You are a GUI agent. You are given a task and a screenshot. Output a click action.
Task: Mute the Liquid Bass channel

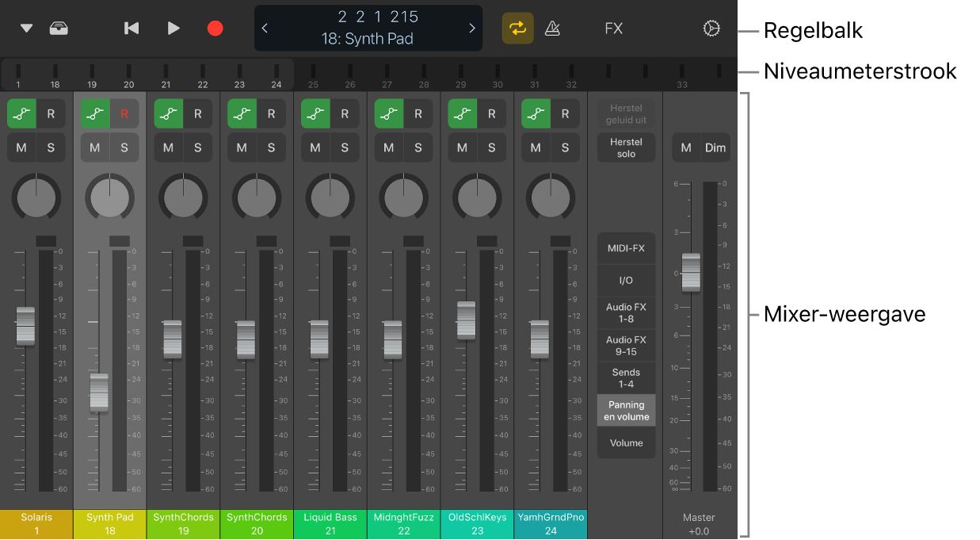point(315,147)
